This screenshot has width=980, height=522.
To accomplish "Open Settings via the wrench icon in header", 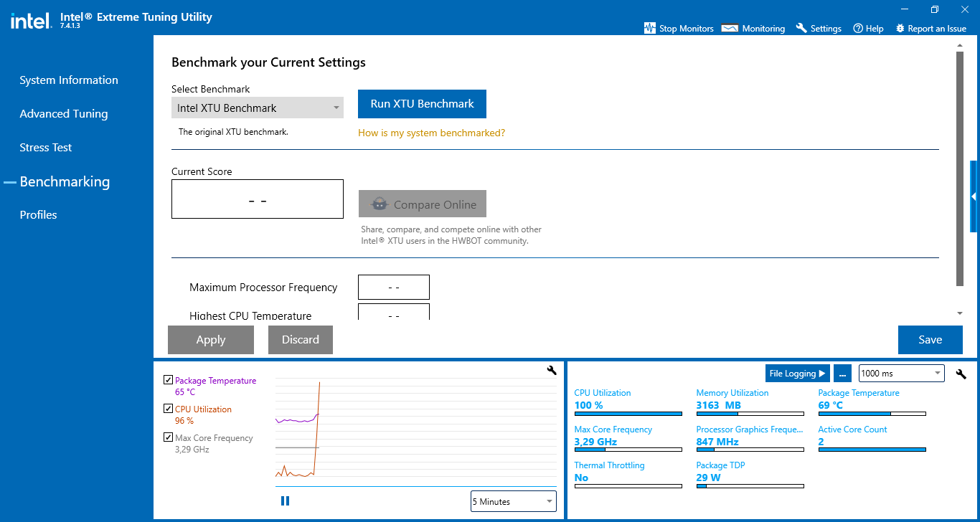I will [x=801, y=28].
